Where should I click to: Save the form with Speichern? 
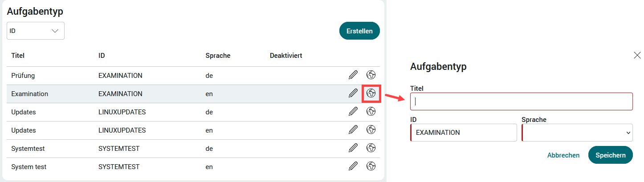pyautogui.click(x=611, y=155)
